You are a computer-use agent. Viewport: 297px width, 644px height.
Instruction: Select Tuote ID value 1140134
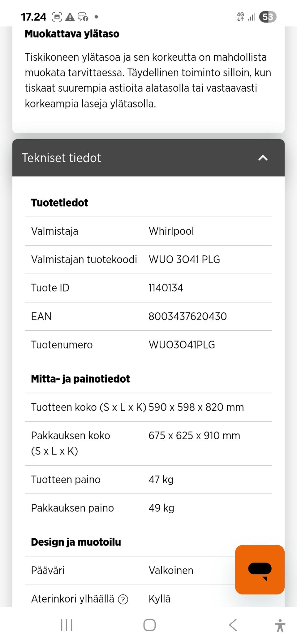[x=166, y=288]
